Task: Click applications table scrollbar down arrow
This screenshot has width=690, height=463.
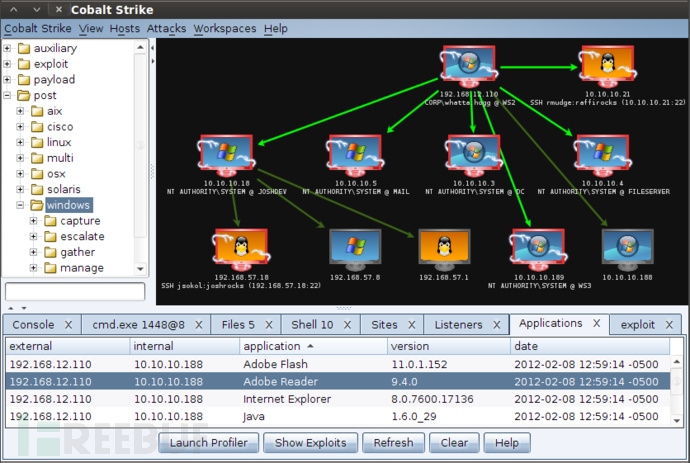Action: point(677,421)
